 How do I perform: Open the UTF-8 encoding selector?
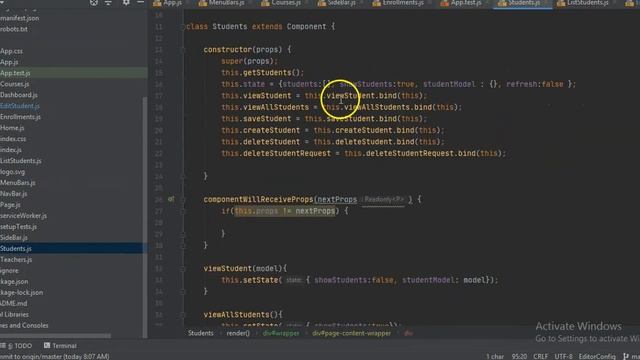tap(563, 356)
